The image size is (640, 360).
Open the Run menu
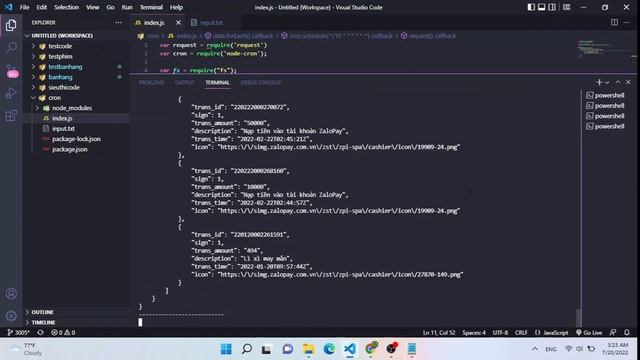click(x=127, y=7)
